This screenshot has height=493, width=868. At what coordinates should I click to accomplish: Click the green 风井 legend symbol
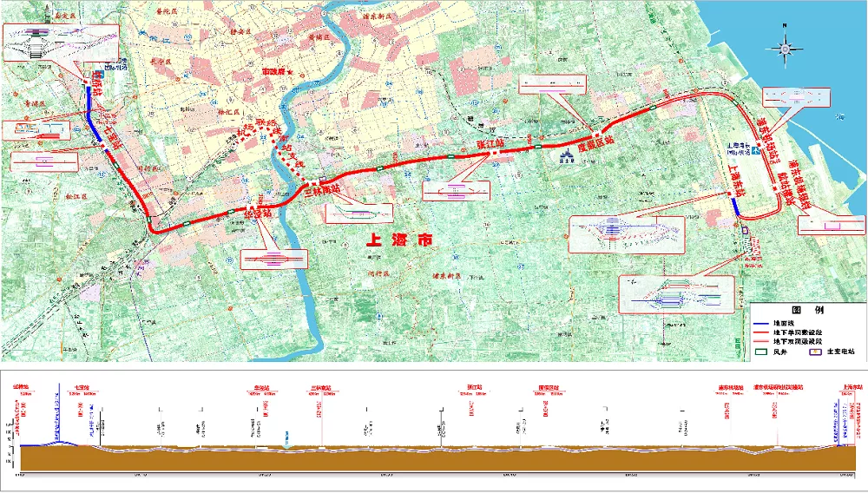coord(763,352)
